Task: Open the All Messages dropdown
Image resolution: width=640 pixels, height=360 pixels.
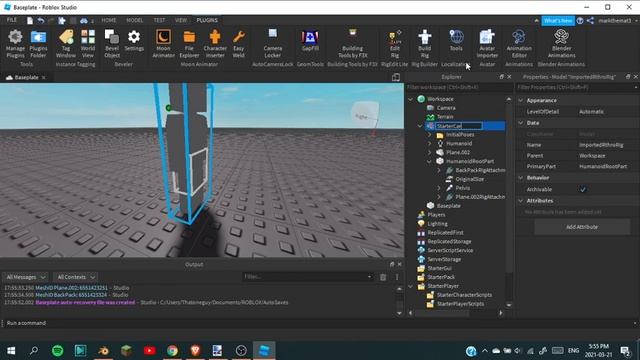Action: 25,277
